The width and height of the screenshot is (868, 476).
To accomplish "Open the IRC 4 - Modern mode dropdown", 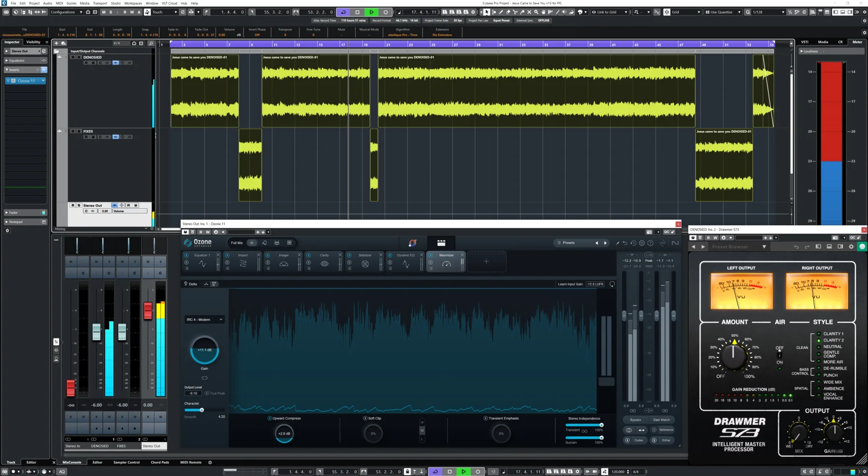I will coord(204,319).
